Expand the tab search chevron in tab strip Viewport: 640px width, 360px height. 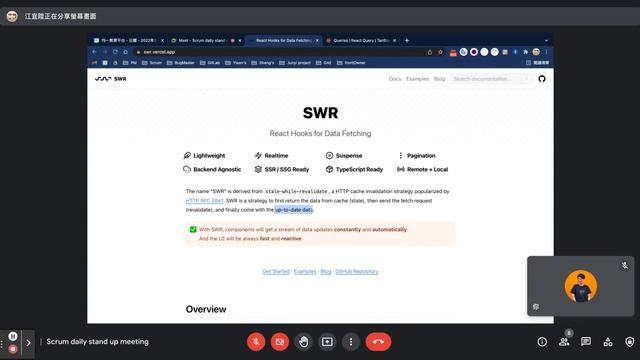pyautogui.click(x=546, y=40)
